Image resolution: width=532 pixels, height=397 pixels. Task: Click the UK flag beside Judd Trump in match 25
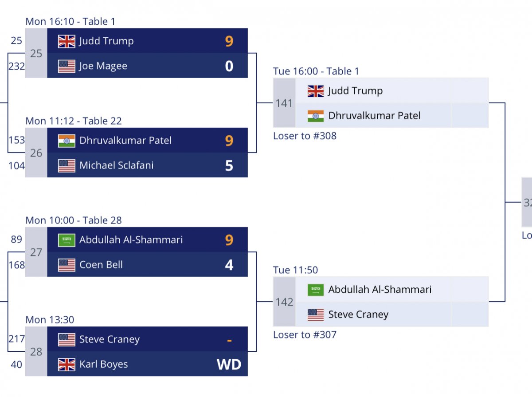tap(66, 41)
